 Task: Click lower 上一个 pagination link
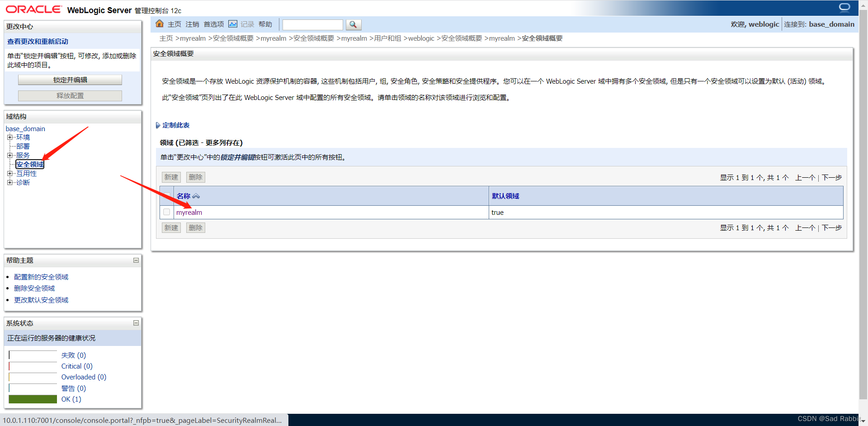click(805, 228)
